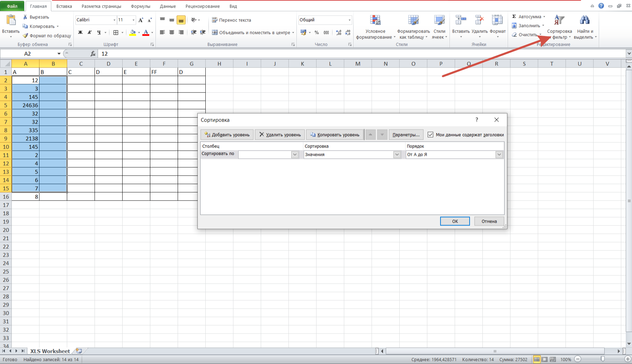Apply Format Painter brush tool
The height and width of the screenshot is (364, 632).
[x=25, y=36]
